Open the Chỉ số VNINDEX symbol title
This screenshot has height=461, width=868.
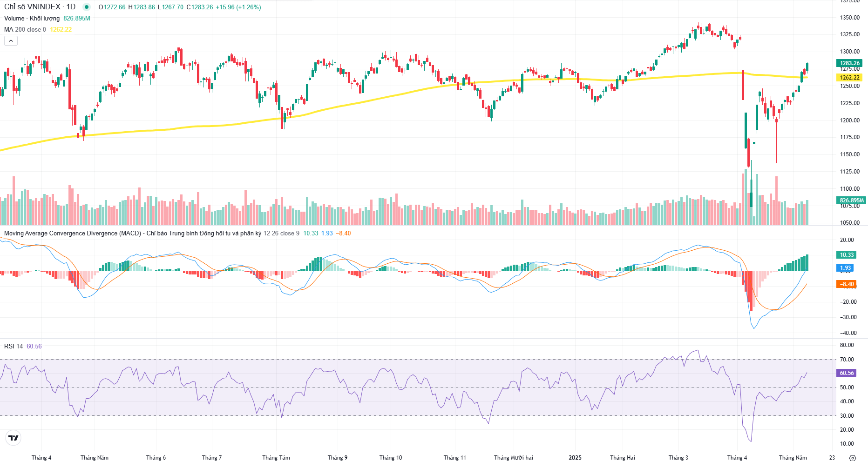pos(40,7)
